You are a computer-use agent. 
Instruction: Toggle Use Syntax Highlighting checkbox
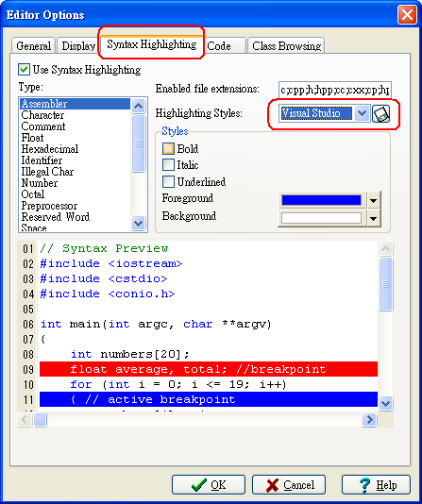24,70
